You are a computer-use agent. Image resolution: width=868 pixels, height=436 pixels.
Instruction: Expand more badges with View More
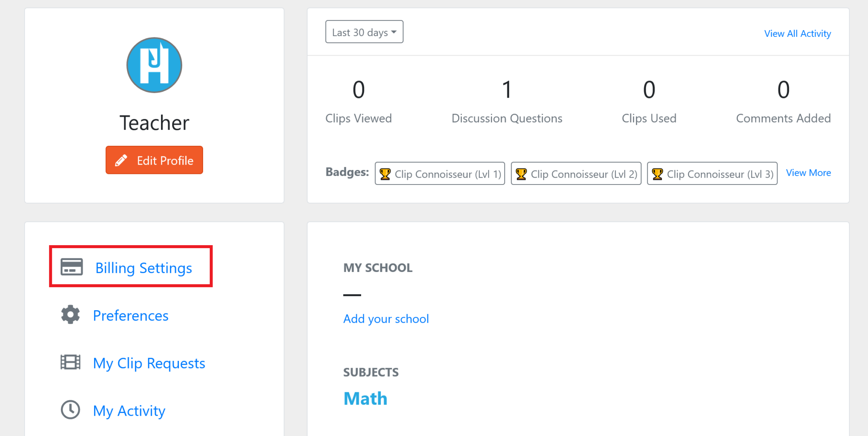tap(808, 173)
